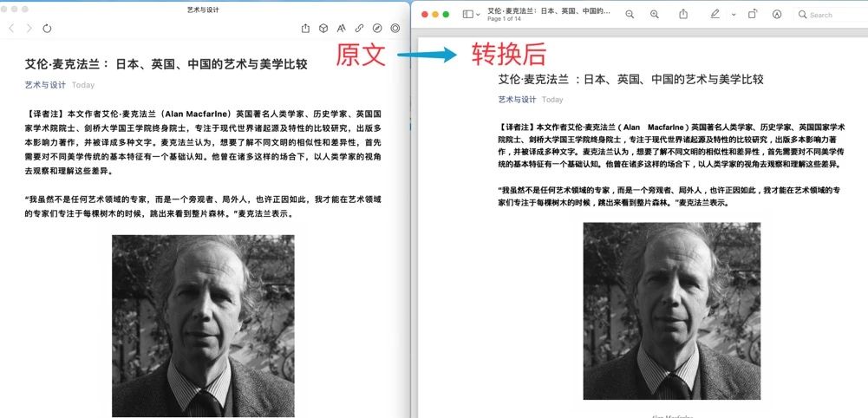Minimize the Preview window with yellow button
Image resolution: width=868 pixels, height=418 pixels.
pos(435,15)
